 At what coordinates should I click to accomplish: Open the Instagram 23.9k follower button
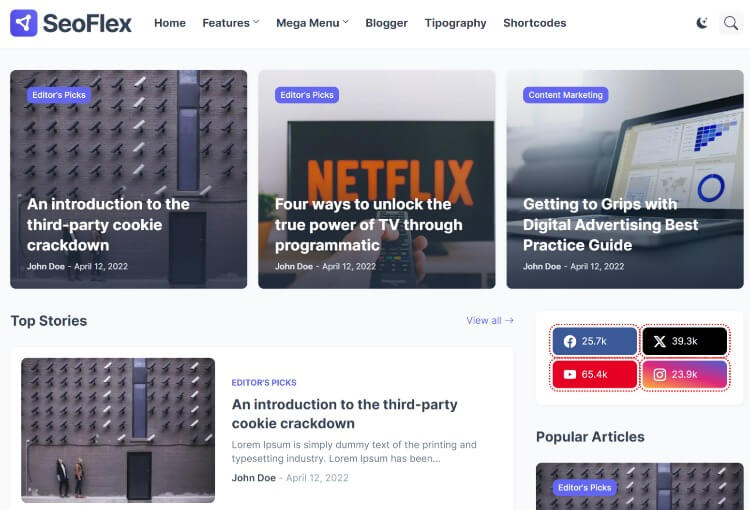[684, 375]
